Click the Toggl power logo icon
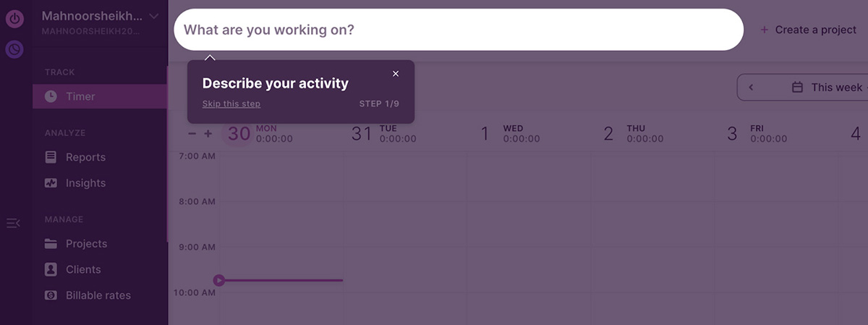Image resolution: width=868 pixels, height=325 pixels. pos(14,20)
